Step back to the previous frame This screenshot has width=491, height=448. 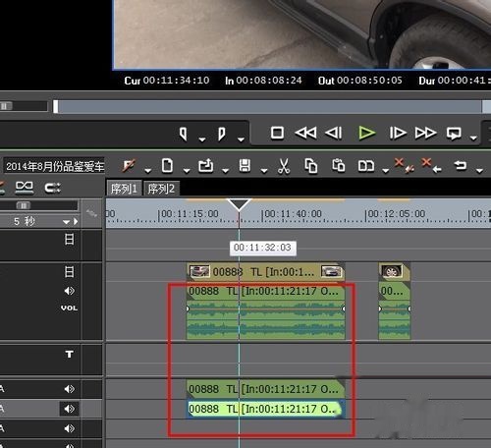334,133
